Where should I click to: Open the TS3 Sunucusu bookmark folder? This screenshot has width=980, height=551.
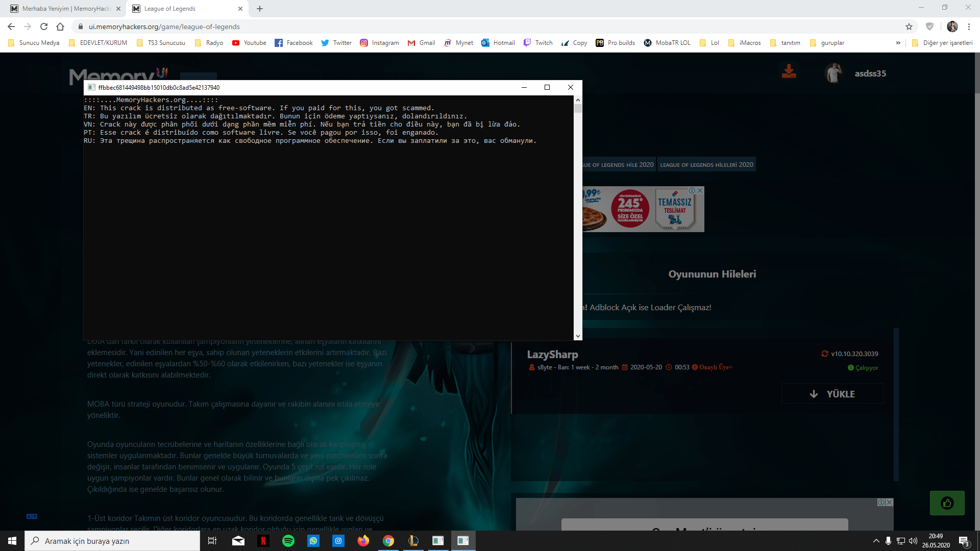[x=161, y=43]
